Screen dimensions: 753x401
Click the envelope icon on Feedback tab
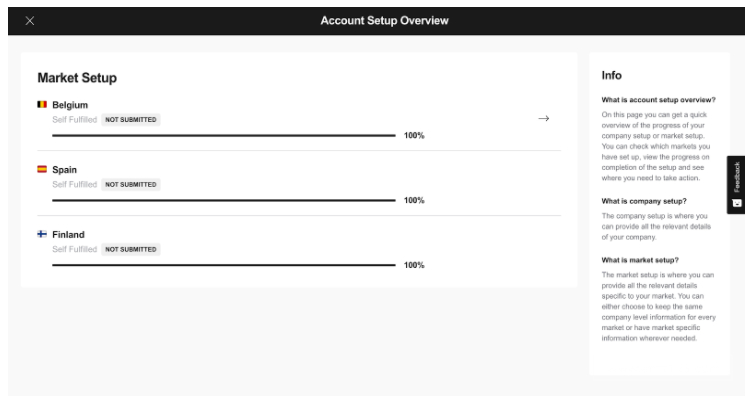[x=738, y=202]
